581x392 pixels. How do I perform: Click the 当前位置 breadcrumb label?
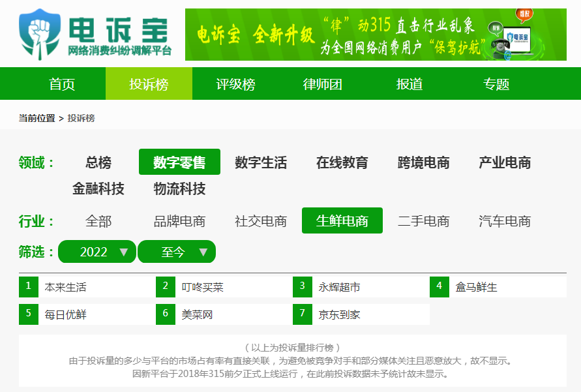coord(37,118)
